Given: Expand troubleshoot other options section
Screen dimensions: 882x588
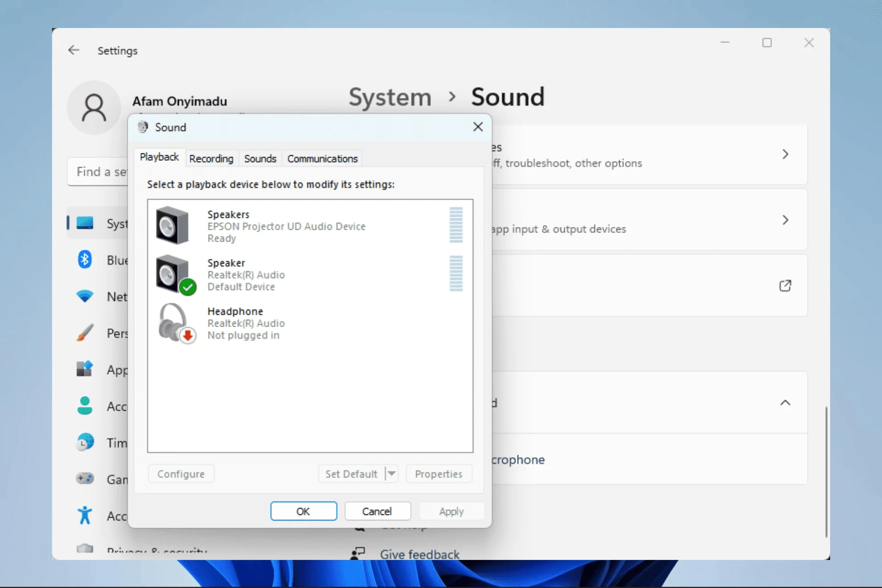Looking at the screenshot, I should tap(786, 154).
